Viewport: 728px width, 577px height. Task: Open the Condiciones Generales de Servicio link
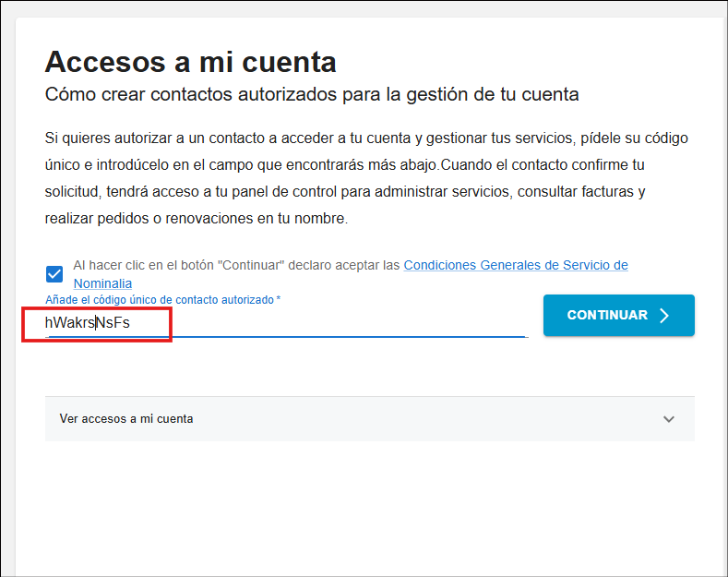[515, 265]
